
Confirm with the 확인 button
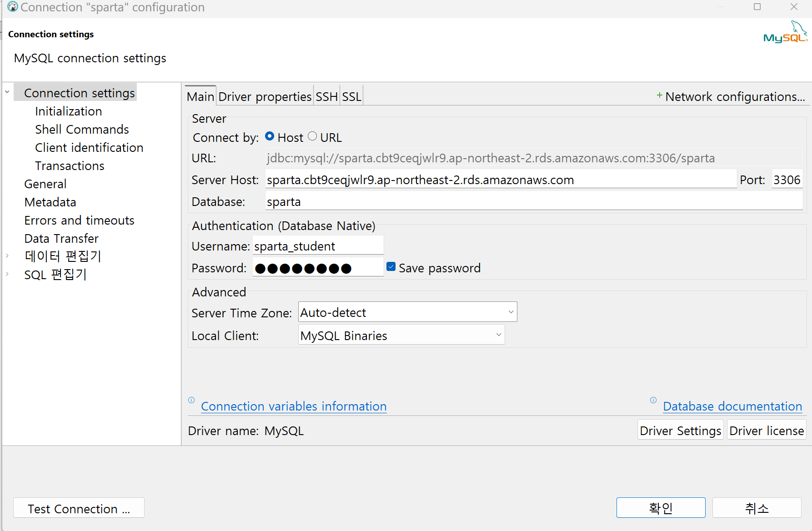coord(661,508)
